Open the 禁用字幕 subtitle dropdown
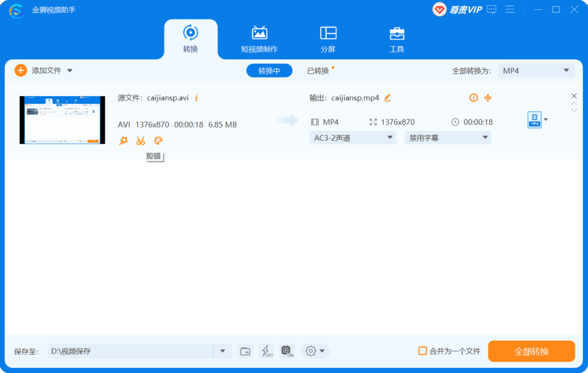Screen dimensions: 588x373 click(448, 138)
